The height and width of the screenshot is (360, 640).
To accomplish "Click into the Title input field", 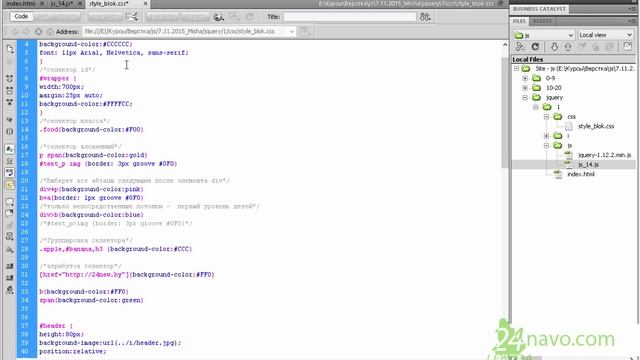I will (x=350, y=17).
